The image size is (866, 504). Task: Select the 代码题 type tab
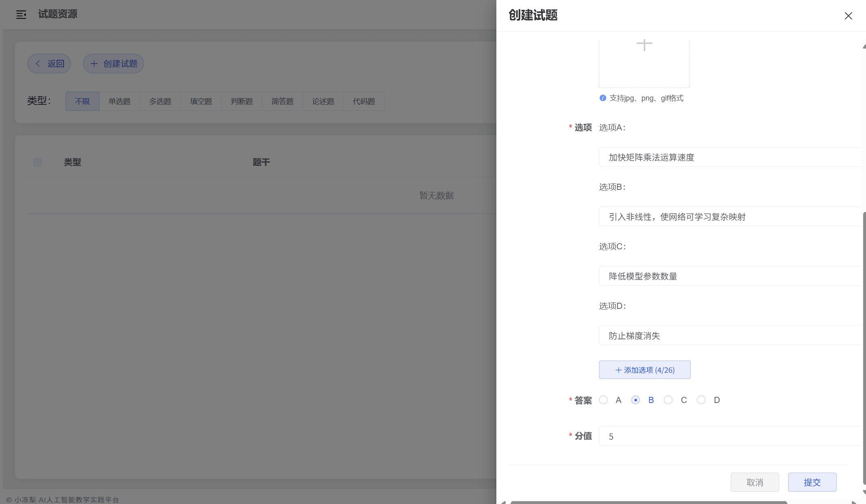(x=364, y=101)
